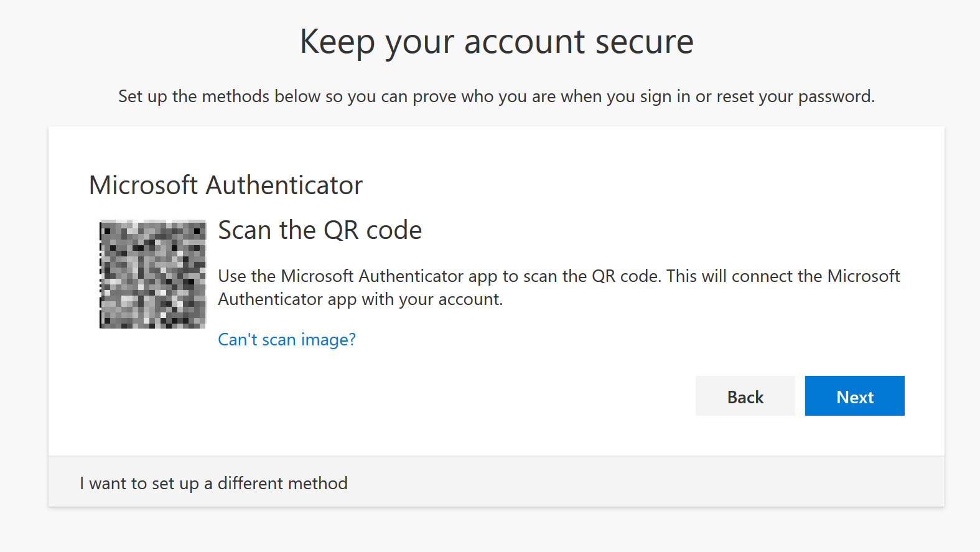This screenshot has width=980, height=552.
Task: Click the QR code instruction paragraph
Action: (x=559, y=288)
